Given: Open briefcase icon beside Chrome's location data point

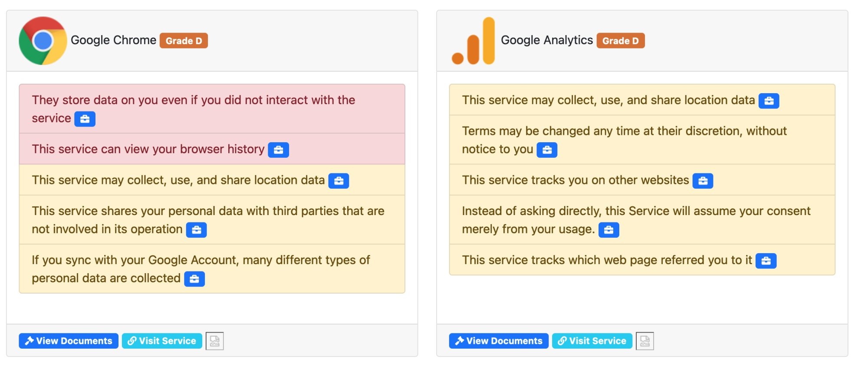Looking at the screenshot, I should [x=339, y=181].
